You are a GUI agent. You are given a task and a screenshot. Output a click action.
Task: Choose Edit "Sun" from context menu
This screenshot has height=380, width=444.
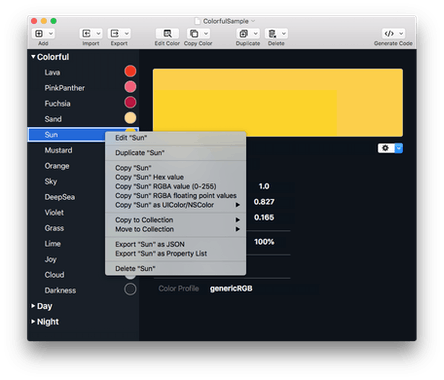coord(176,138)
